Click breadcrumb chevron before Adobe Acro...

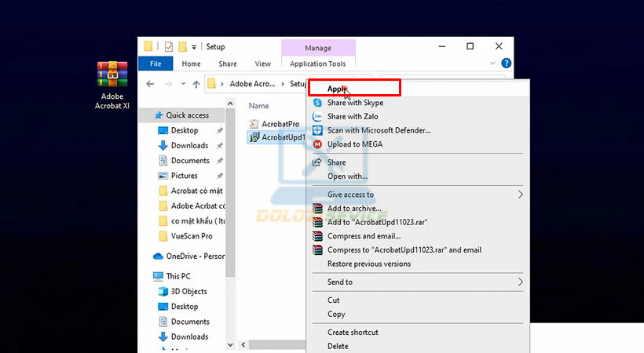coord(222,84)
